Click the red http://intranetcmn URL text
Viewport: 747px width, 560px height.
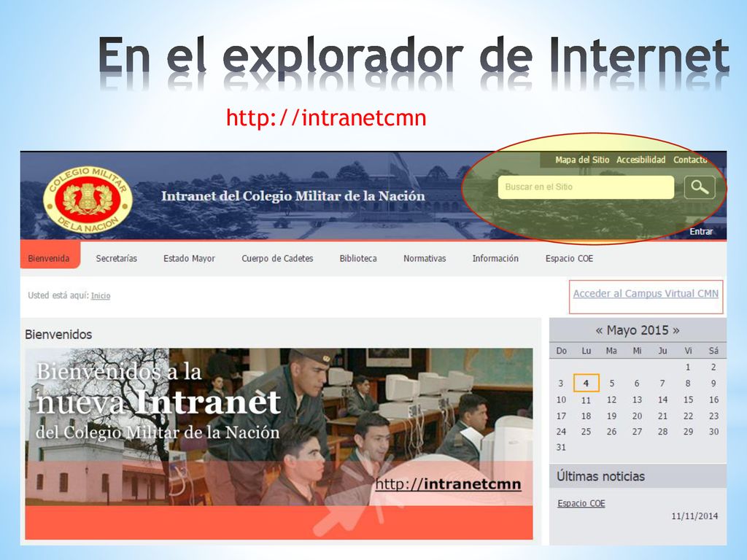(326, 117)
